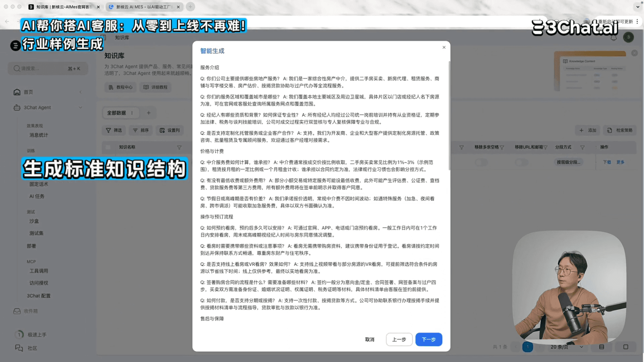Click the 添加 add button
Viewport: 644px width, 362px height.
tap(588, 130)
